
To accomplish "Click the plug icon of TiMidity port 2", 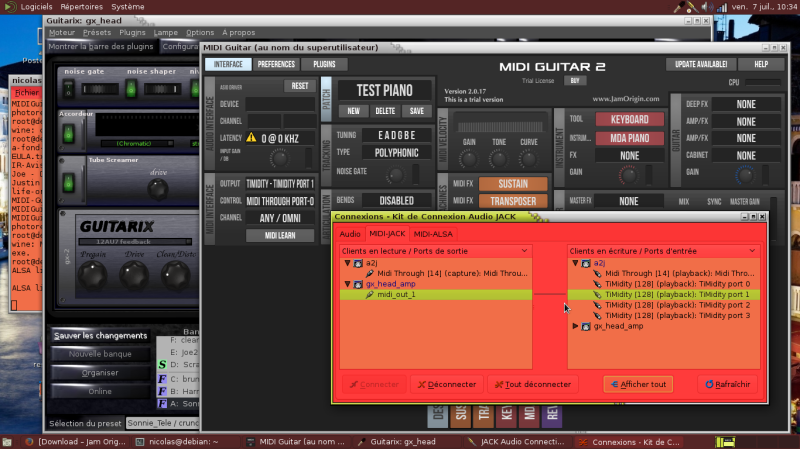I will (x=597, y=305).
